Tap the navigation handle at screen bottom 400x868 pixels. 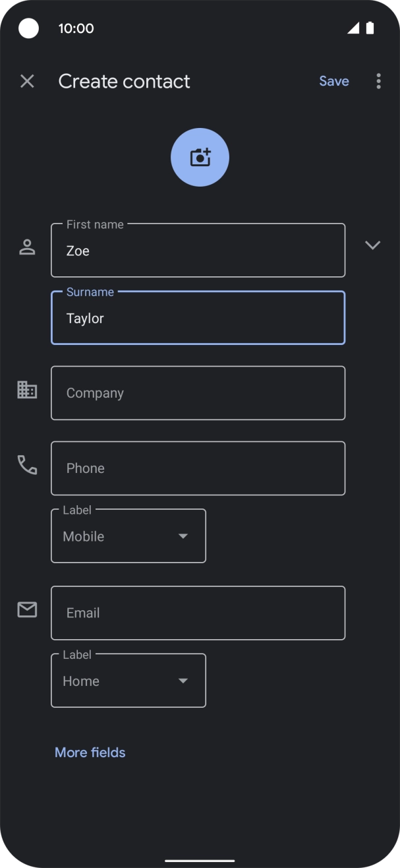(200, 859)
